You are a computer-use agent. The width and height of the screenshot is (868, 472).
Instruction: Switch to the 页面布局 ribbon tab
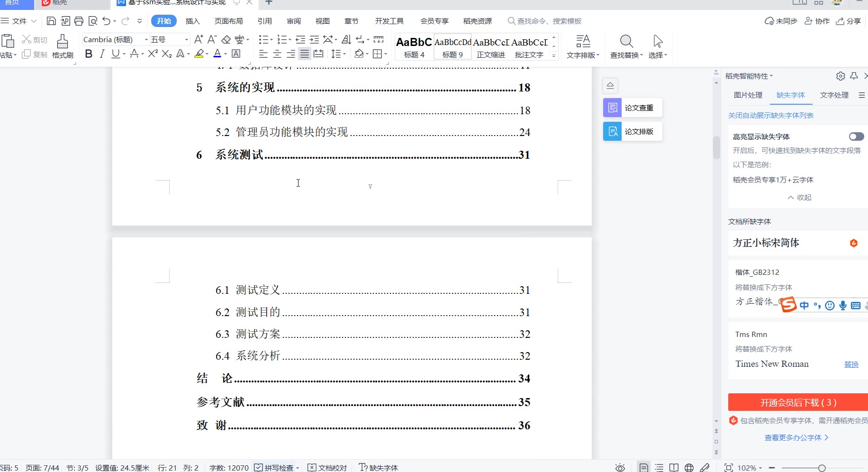coord(228,21)
